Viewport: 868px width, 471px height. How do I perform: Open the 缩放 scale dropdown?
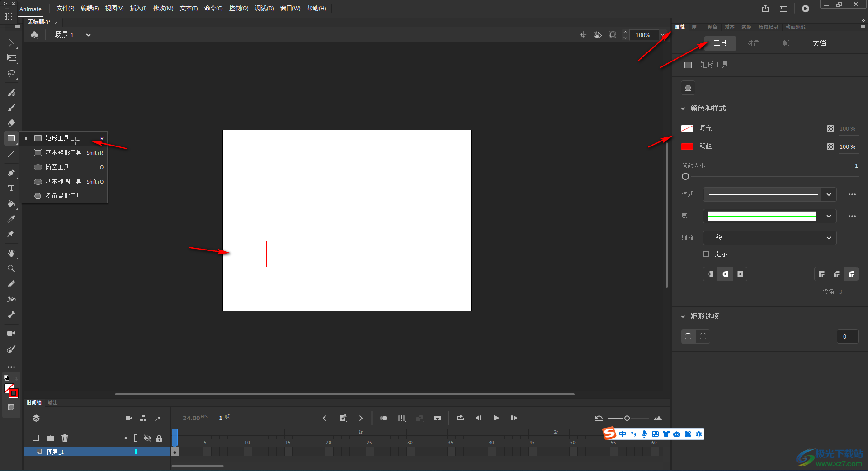click(x=769, y=238)
